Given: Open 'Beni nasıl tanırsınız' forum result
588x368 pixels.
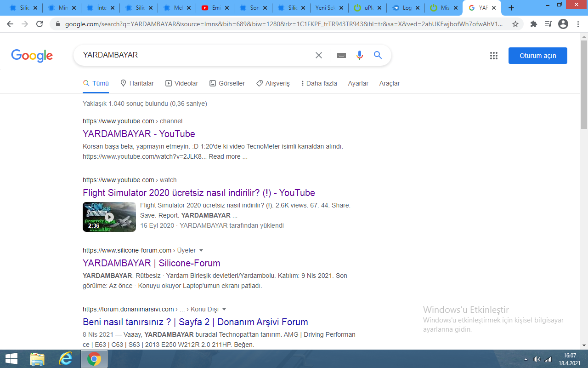Looking at the screenshot, I should (x=195, y=322).
